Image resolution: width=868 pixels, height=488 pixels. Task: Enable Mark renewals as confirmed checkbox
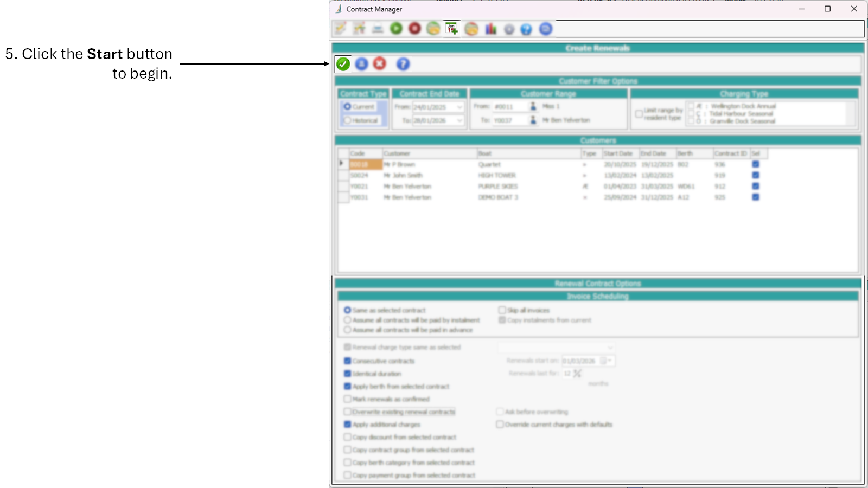pyautogui.click(x=348, y=399)
